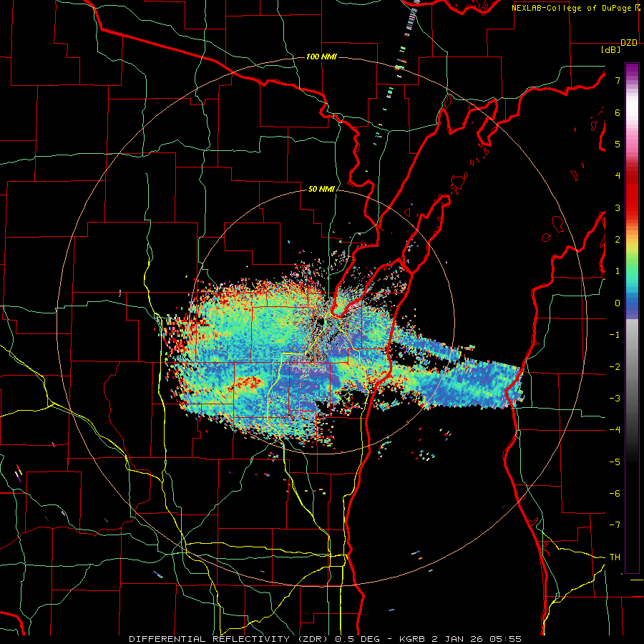The image size is (644, 644).
Task: Click the -4 value on the scale
Action: tap(614, 430)
